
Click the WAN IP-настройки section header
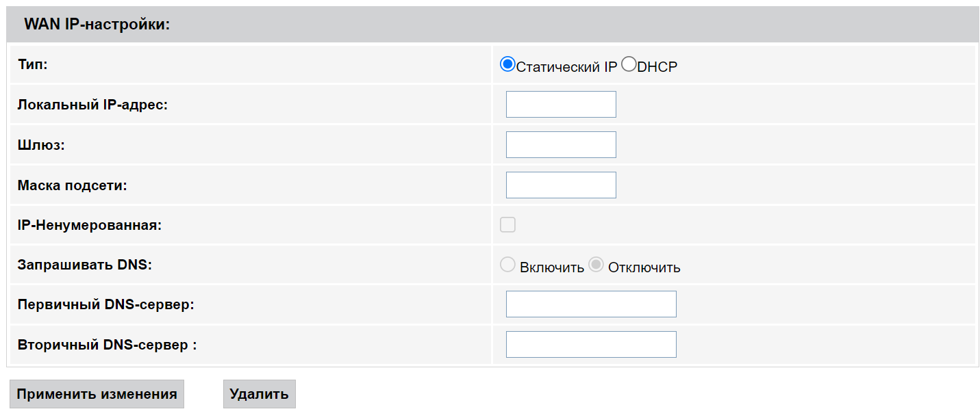click(x=97, y=25)
